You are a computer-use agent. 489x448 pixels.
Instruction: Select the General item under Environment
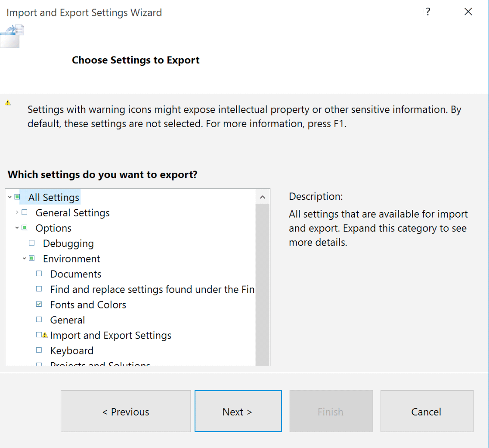68,320
